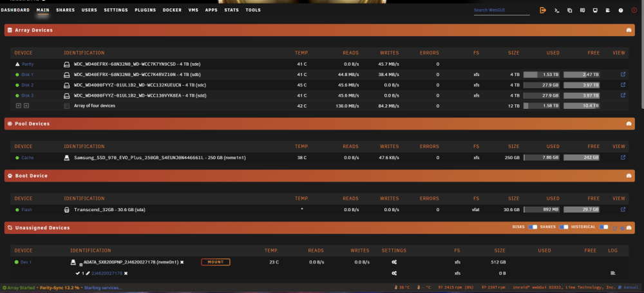Browse the Cache device contents icon
Viewport: 644px width, 293px height.
click(x=623, y=157)
